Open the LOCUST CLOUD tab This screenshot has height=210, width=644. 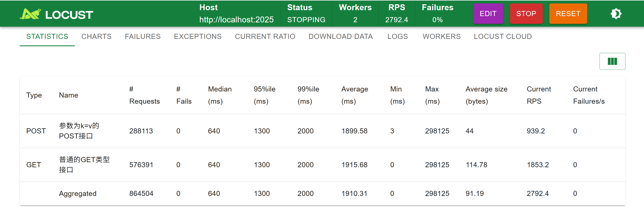coord(503,36)
